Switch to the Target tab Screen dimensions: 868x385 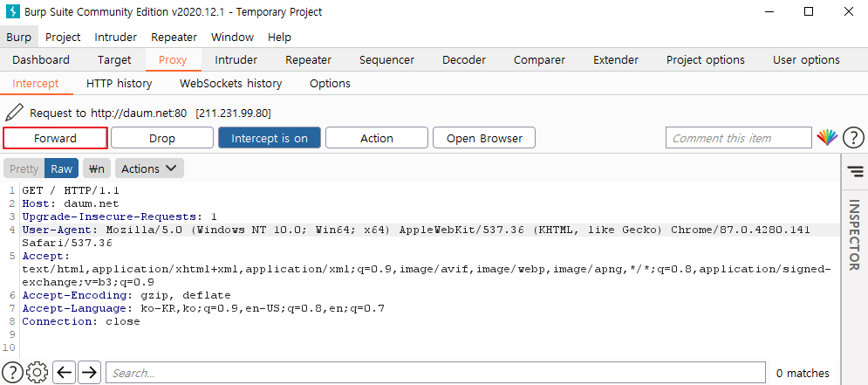pos(114,60)
